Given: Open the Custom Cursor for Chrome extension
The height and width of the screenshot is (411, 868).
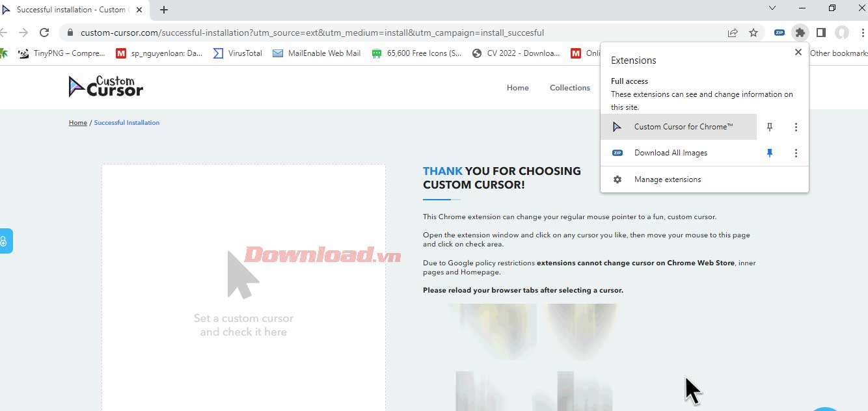Looking at the screenshot, I should (x=681, y=127).
